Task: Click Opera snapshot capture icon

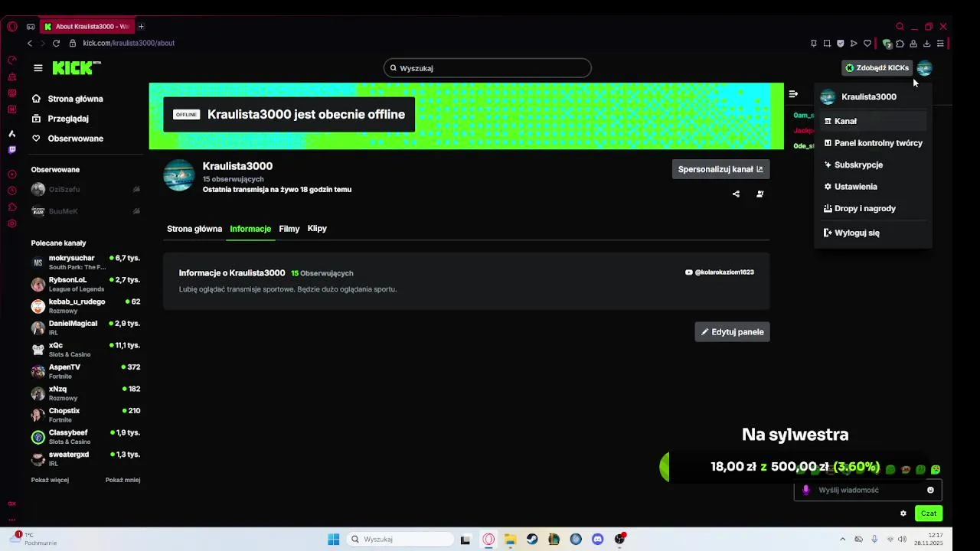Action: (x=827, y=44)
